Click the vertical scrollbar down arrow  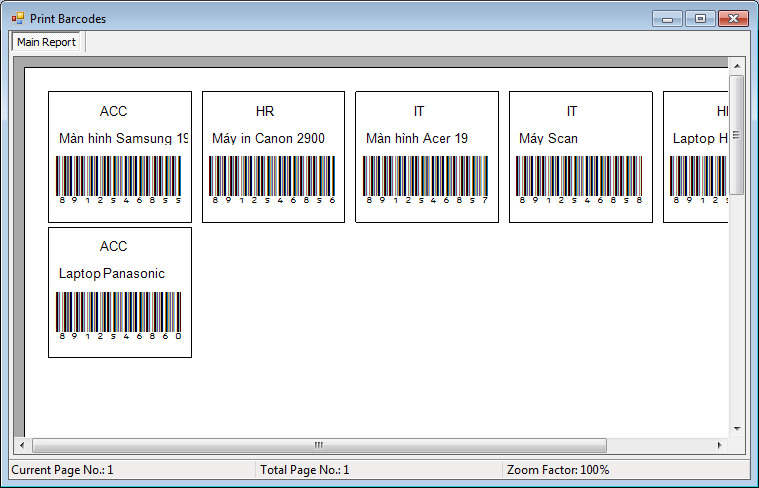pos(737,427)
